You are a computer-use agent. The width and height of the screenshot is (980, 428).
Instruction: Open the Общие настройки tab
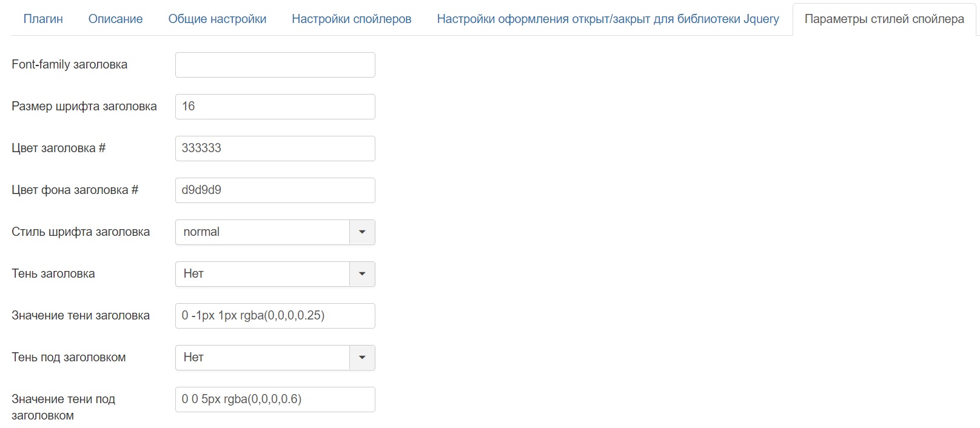pos(217,19)
